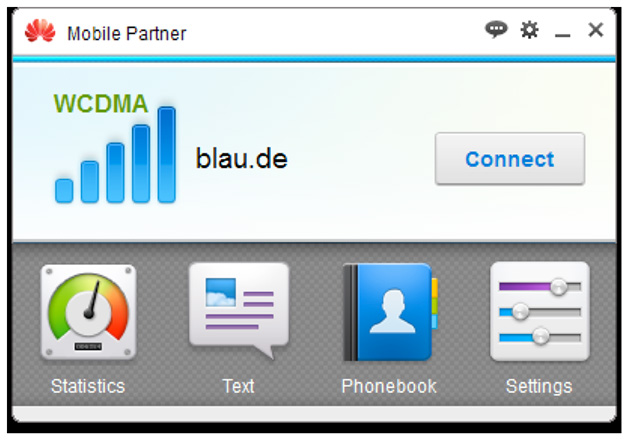Connect to the blau.de network
This screenshot has height=441, width=630.
pyautogui.click(x=510, y=159)
